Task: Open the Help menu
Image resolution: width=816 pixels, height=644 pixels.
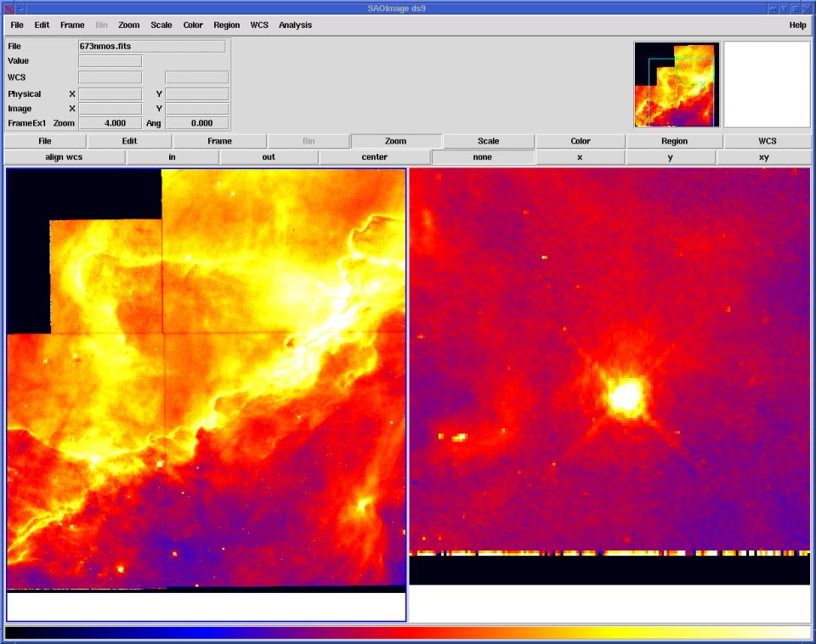Action: [x=796, y=25]
